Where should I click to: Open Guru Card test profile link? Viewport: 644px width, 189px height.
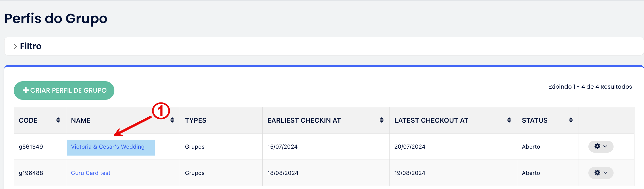(x=91, y=173)
